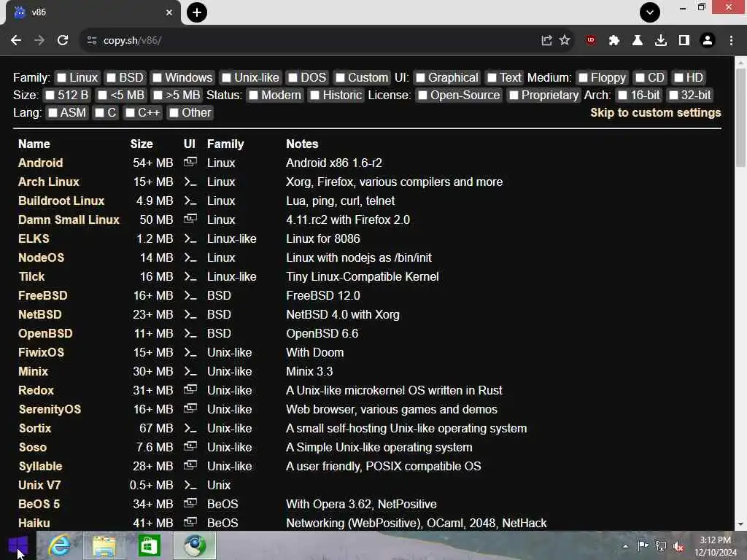This screenshot has height=560, width=747.
Task: Click the graphical UI icon for Redox
Action: tap(190, 390)
